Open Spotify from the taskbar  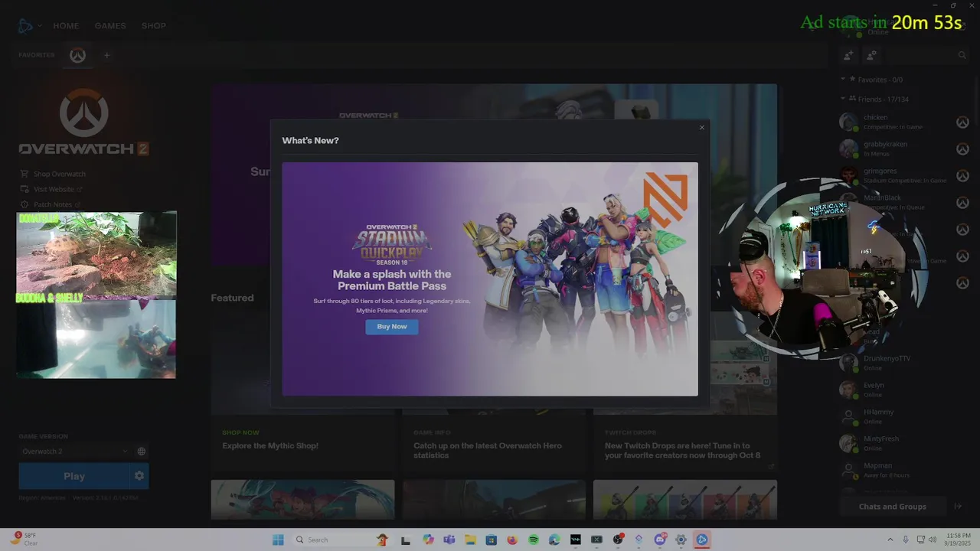(534, 540)
